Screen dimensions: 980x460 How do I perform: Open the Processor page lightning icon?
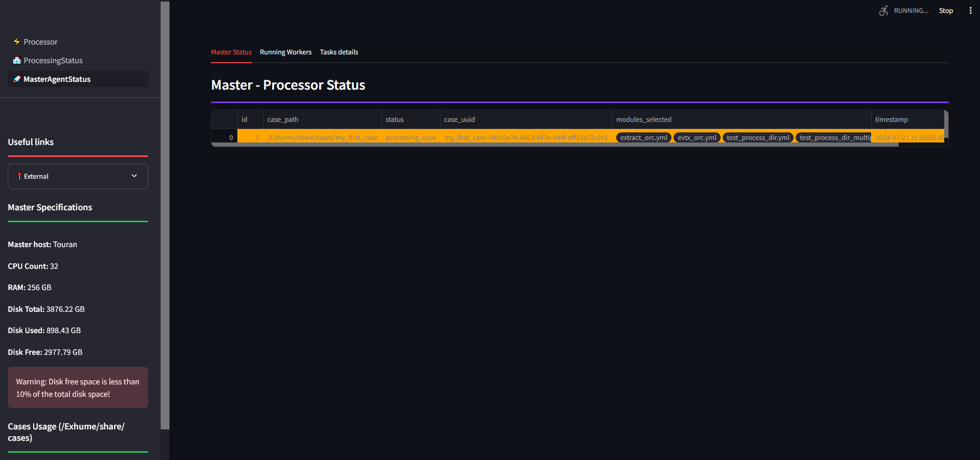click(x=17, y=41)
